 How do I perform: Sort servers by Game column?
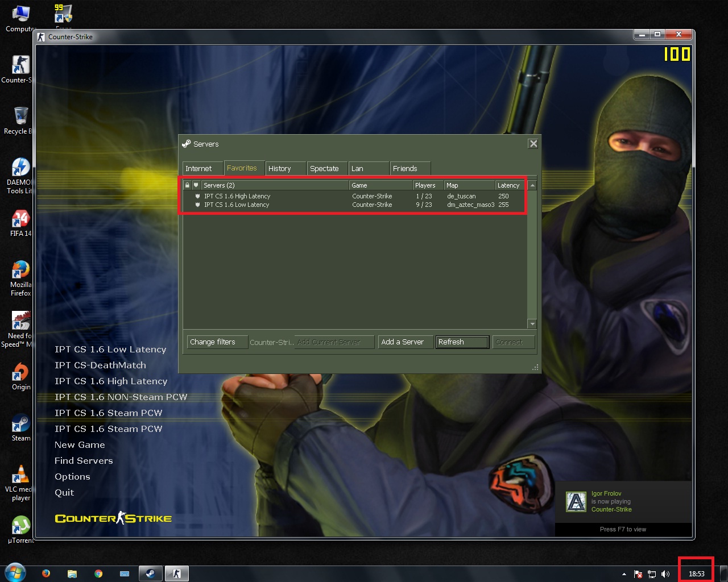(381, 185)
